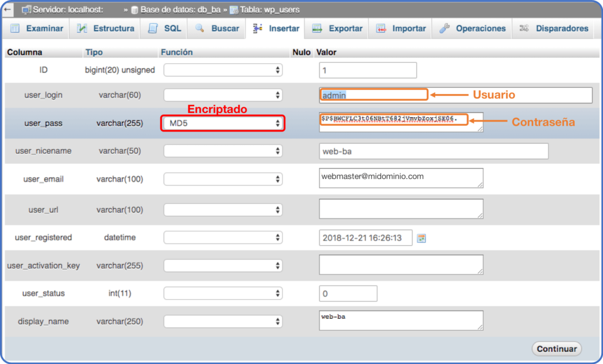The width and height of the screenshot is (603, 364).
Task: Click the Nulo header text
Action: tap(301, 52)
